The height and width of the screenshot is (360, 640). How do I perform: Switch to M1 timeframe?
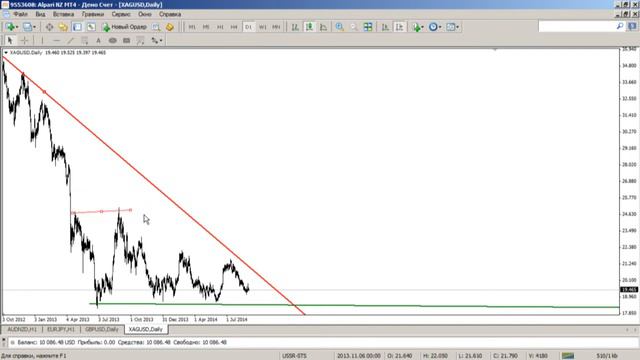(x=192, y=27)
